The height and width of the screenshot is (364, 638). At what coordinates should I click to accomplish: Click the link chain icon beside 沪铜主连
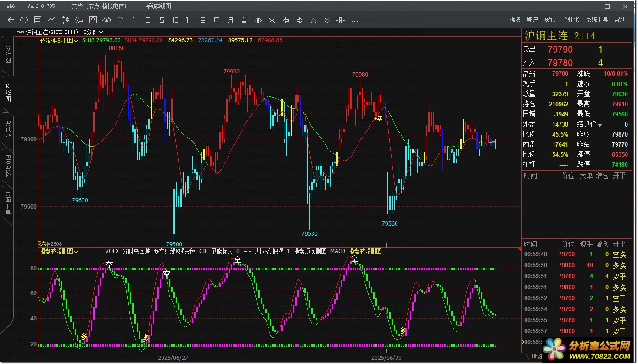pyautogui.click(x=20, y=32)
